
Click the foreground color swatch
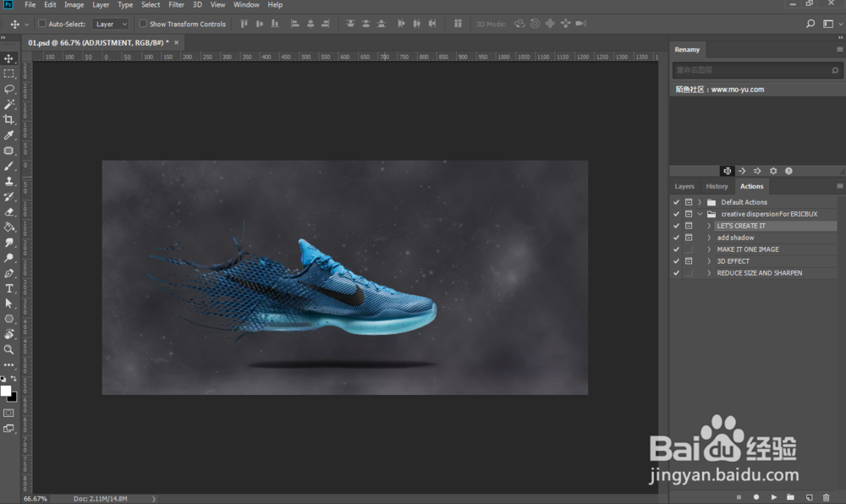pos(5,391)
